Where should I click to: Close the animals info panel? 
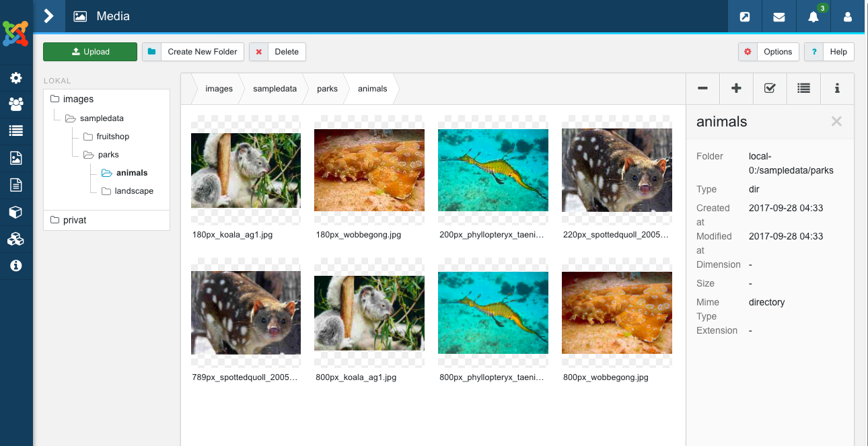[836, 122]
